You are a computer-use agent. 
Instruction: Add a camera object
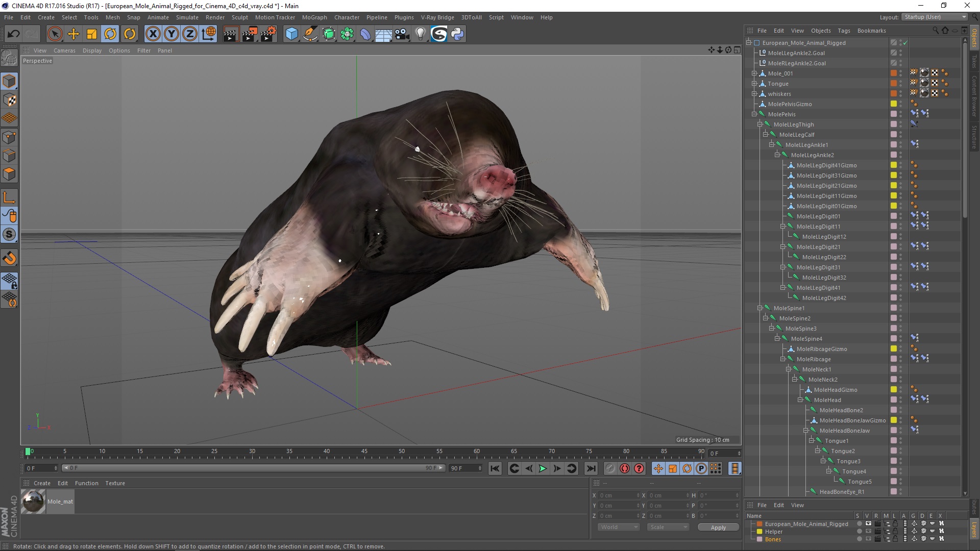click(402, 34)
